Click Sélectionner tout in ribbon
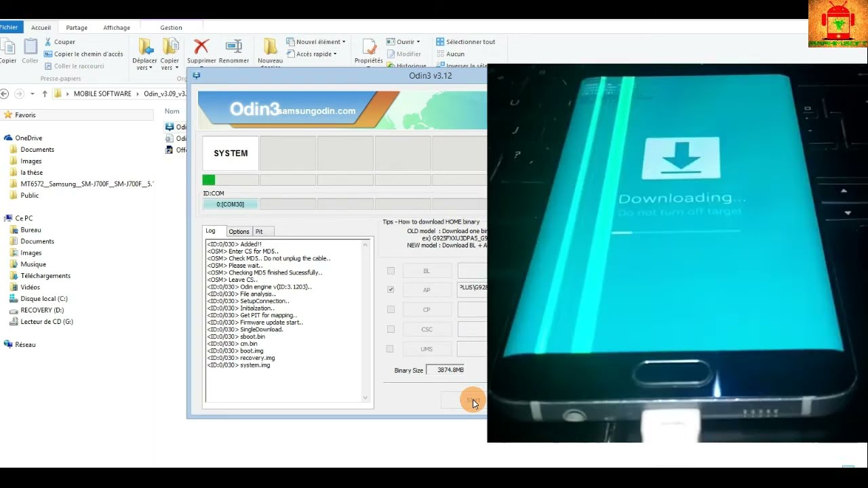 pos(465,42)
